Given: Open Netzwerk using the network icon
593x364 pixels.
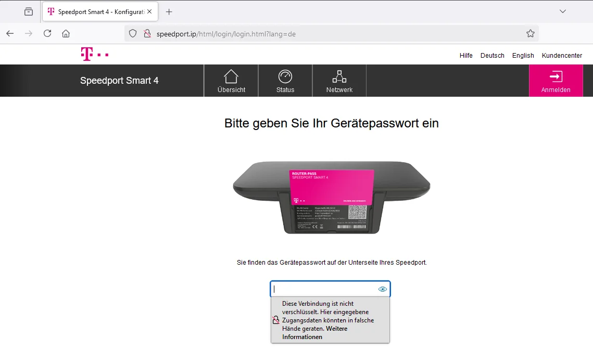Looking at the screenshot, I should 339,76.
